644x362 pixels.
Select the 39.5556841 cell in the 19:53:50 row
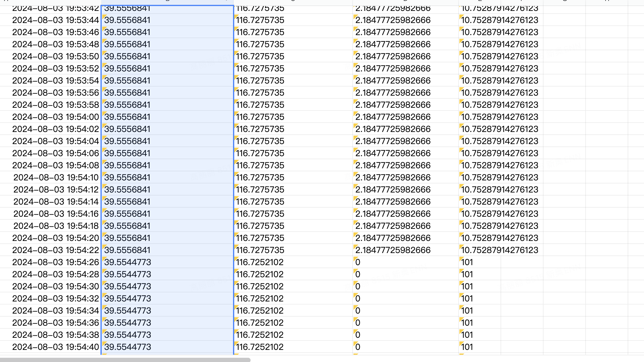[127, 56]
